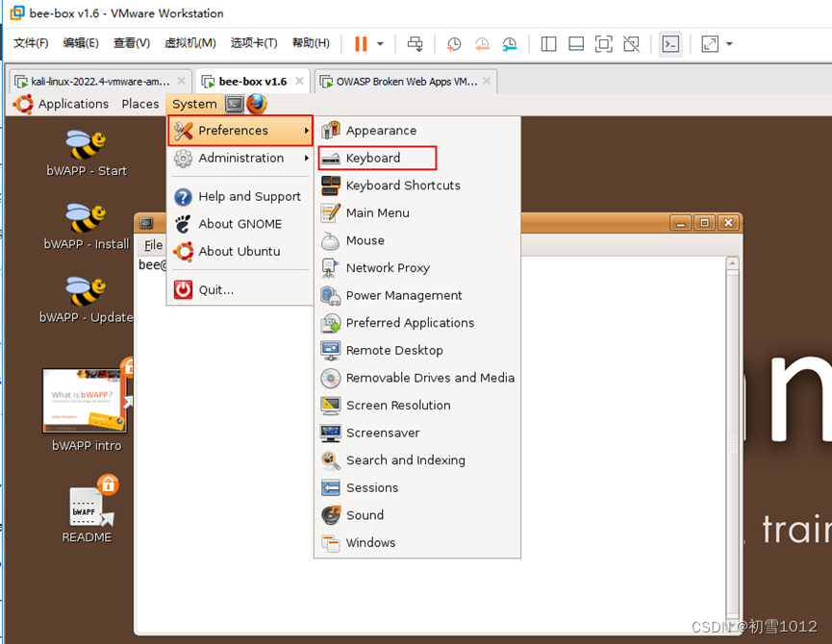The image size is (832, 644).
Task: Select the bWAPP - Start desktop icon
Action: 87,153
